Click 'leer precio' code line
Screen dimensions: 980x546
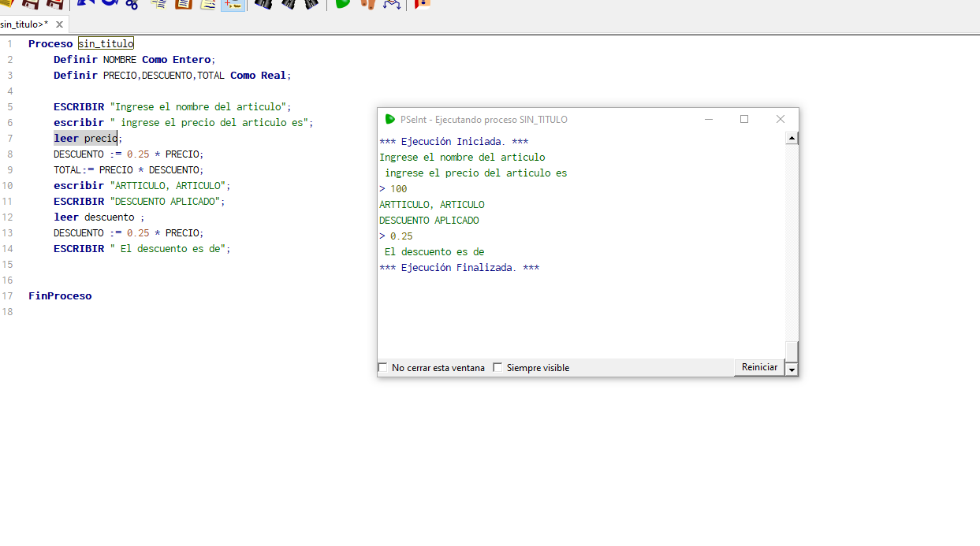click(x=88, y=139)
